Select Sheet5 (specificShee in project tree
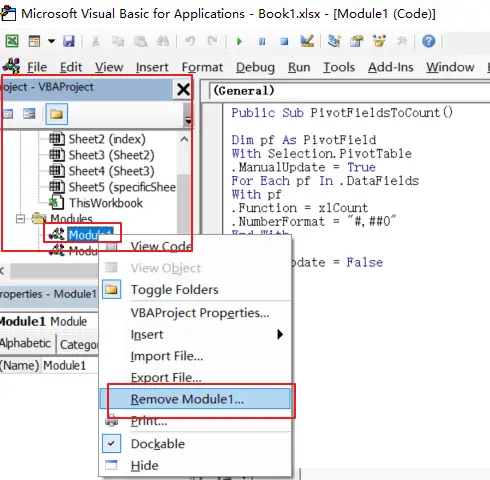The image size is (490, 480). (113, 187)
